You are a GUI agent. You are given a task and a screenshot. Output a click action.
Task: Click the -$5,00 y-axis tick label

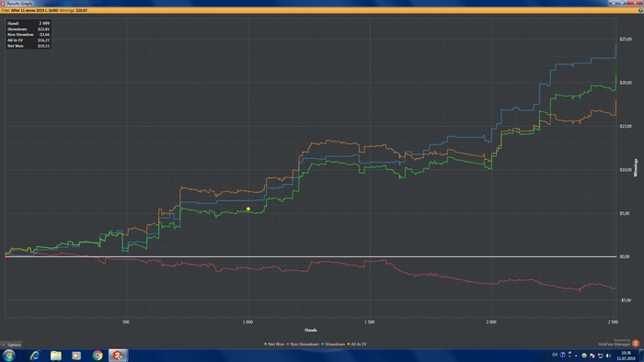pos(626,300)
